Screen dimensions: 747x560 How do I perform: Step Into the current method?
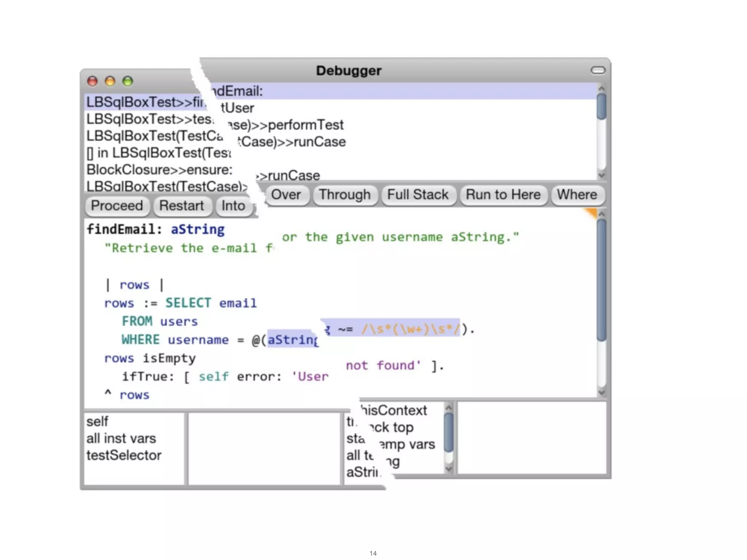coord(233,206)
